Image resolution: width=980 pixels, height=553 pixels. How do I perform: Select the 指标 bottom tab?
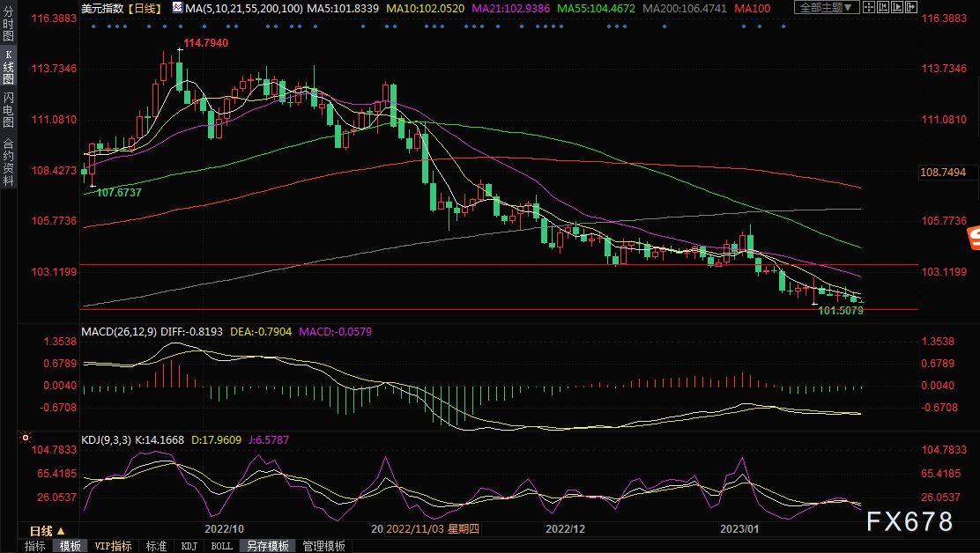(35, 546)
